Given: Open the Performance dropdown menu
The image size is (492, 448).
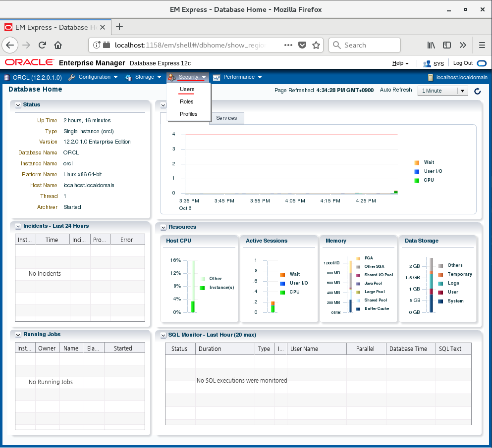Looking at the screenshot, I should (x=243, y=77).
